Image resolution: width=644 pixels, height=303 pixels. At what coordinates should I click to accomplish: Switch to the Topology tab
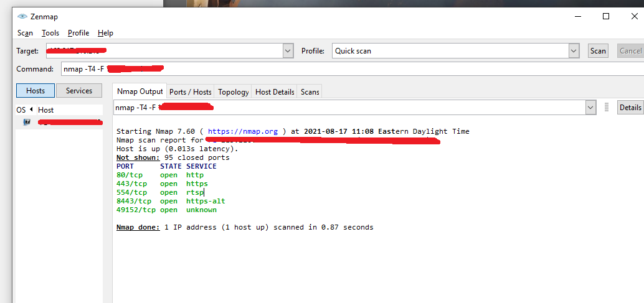pos(234,92)
